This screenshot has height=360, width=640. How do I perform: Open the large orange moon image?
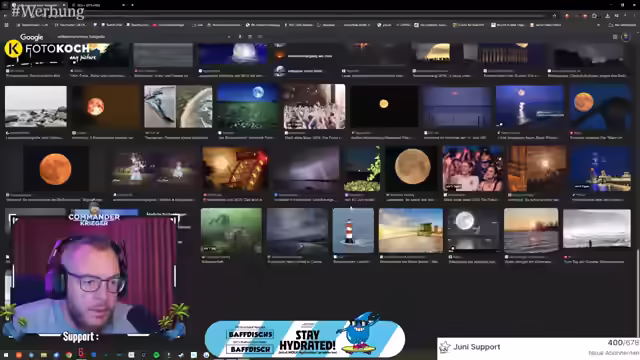pyautogui.click(x=56, y=169)
